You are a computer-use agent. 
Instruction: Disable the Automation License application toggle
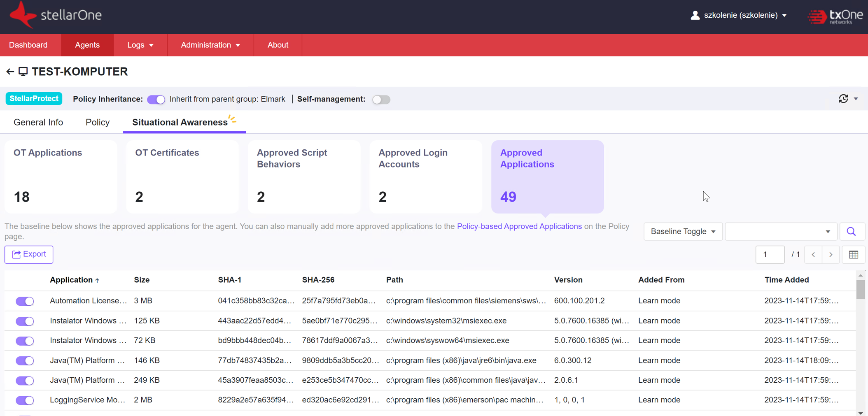point(25,301)
